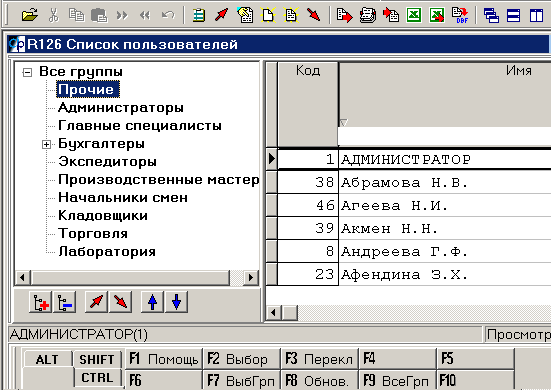Viewport: 551px width, 390px height.
Task: Click the red up-right arrow below the tree
Action: [x=96, y=302]
